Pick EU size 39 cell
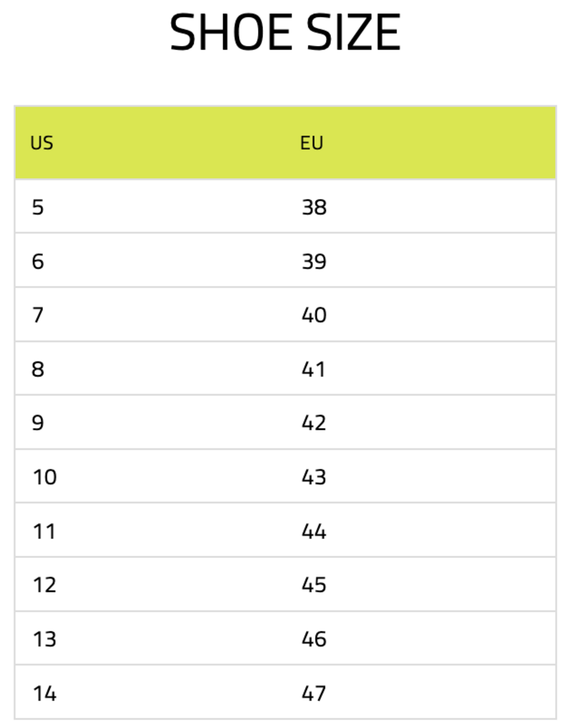 click(x=314, y=261)
